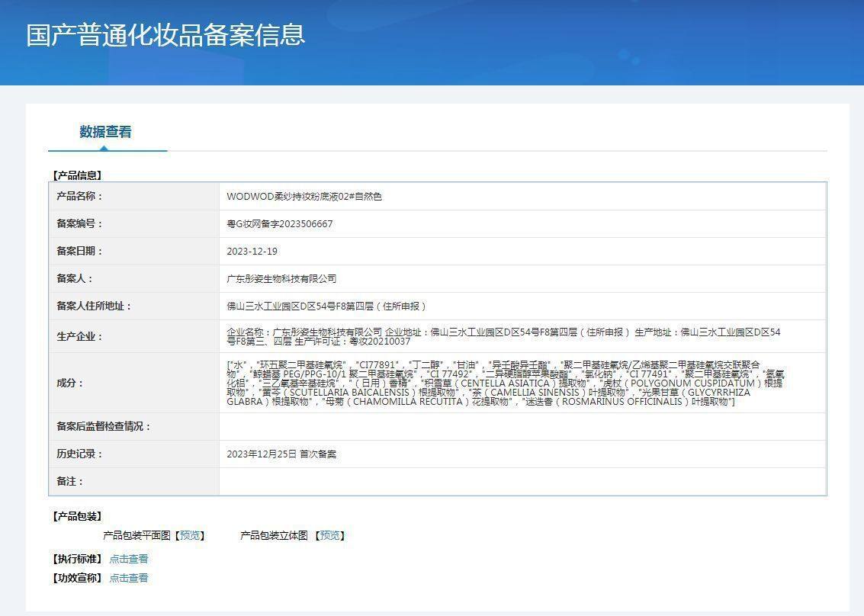Click the 【产品信息】 section heading
864x616 pixels.
76,176
